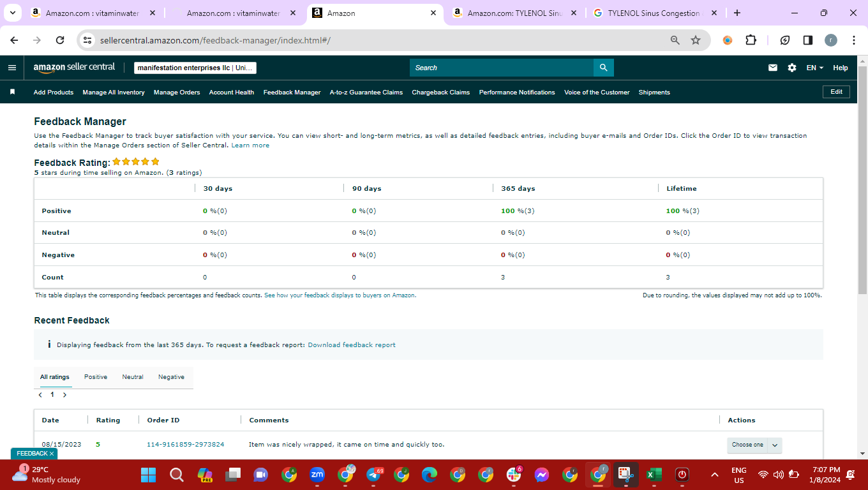The height and width of the screenshot is (490, 868).
Task: Click the Download feedback report link
Action: pyautogui.click(x=352, y=345)
